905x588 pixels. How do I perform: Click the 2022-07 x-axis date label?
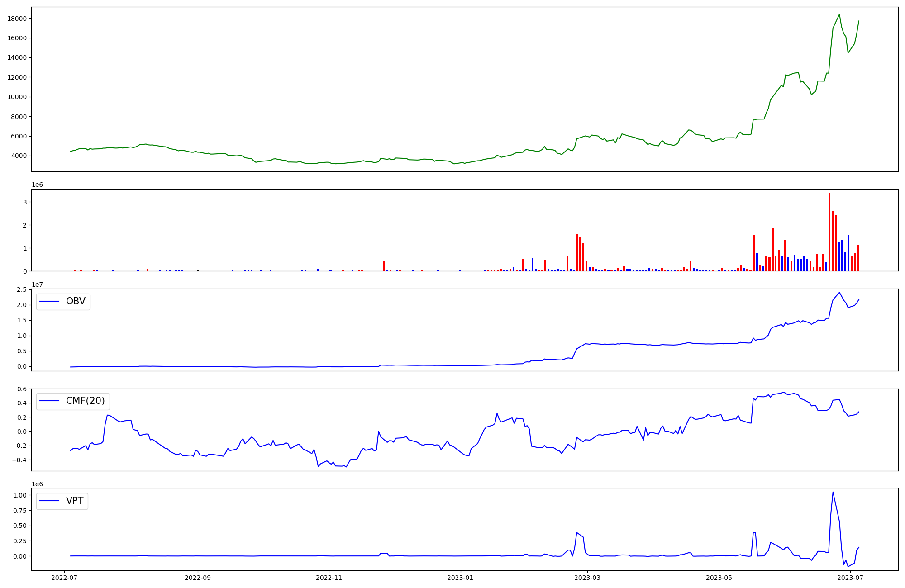pos(64,578)
